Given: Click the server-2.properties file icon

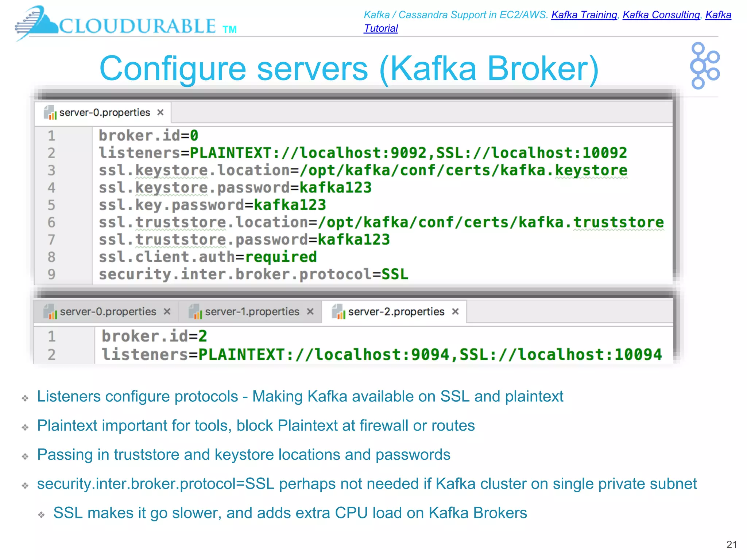Looking at the screenshot, I should tap(338, 312).
